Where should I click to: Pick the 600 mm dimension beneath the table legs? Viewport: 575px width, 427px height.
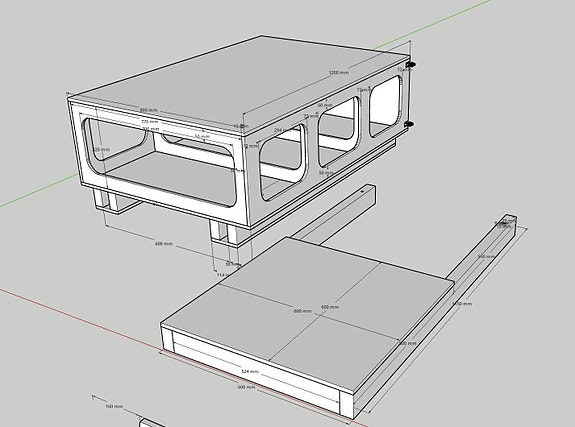point(164,244)
